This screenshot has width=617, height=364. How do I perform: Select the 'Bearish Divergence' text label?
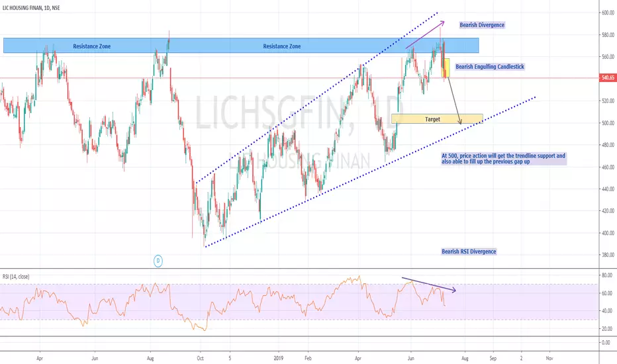482,24
